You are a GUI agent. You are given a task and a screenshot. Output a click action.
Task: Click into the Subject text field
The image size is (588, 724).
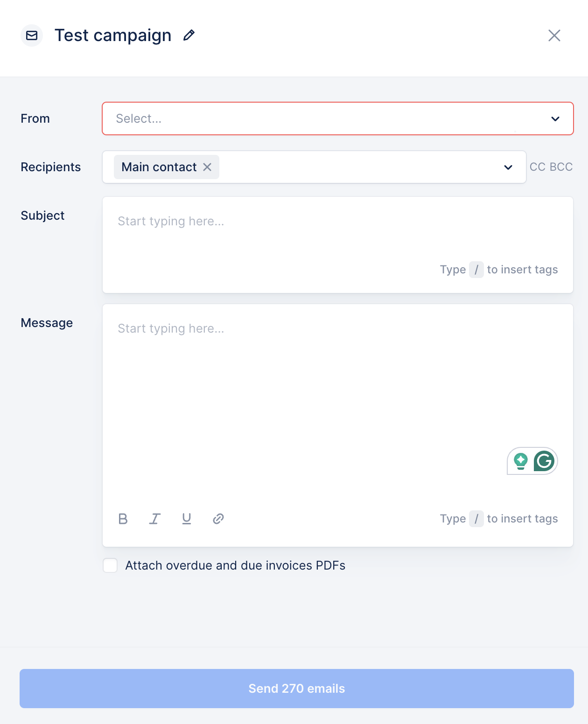337,233
